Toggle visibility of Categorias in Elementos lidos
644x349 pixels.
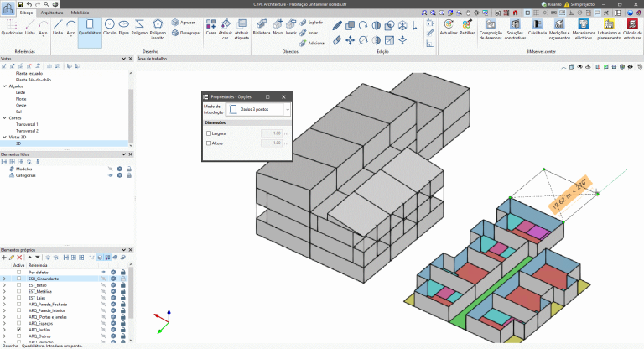[x=110, y=175]
